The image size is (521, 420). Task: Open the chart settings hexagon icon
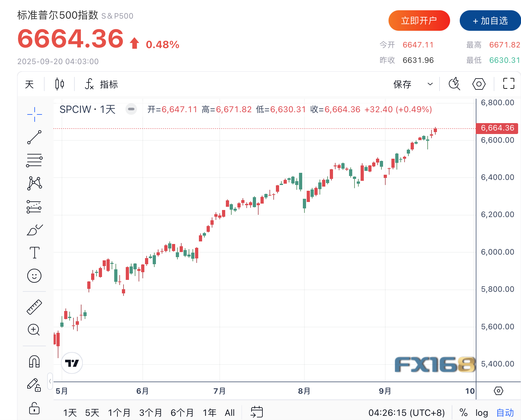pyautogui.click(x=479, y=84)
